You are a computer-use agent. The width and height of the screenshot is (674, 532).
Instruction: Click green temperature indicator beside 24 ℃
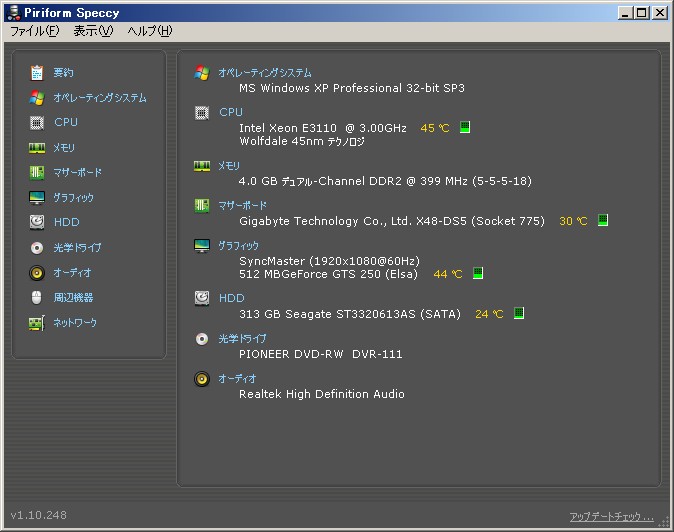point(519,313)
